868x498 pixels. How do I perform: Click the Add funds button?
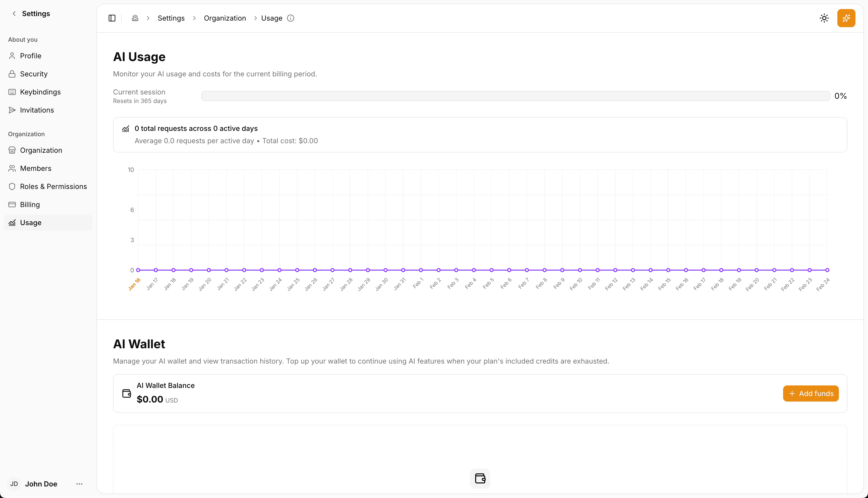pos(810,393)
